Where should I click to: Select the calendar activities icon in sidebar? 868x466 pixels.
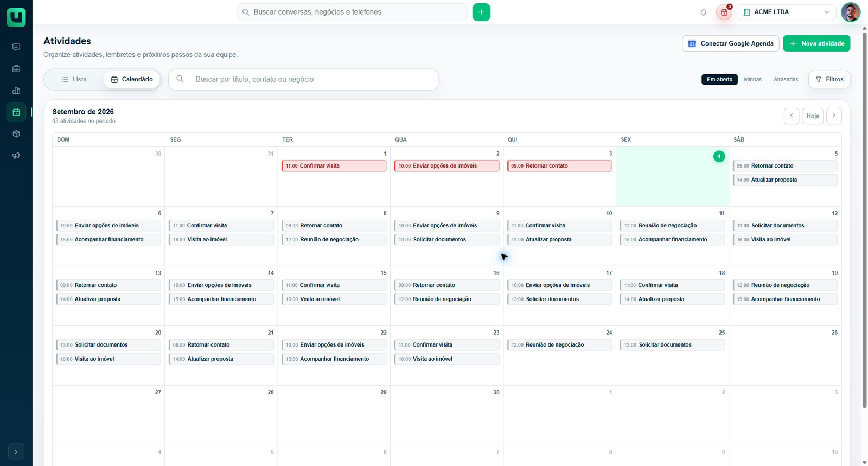point(16,112)
